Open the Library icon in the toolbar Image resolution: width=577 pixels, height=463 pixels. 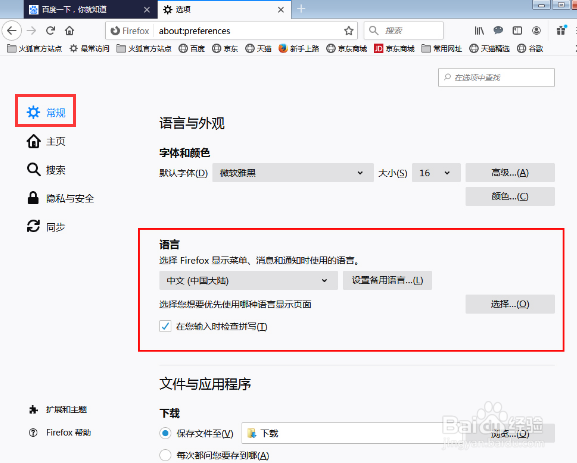479,31
